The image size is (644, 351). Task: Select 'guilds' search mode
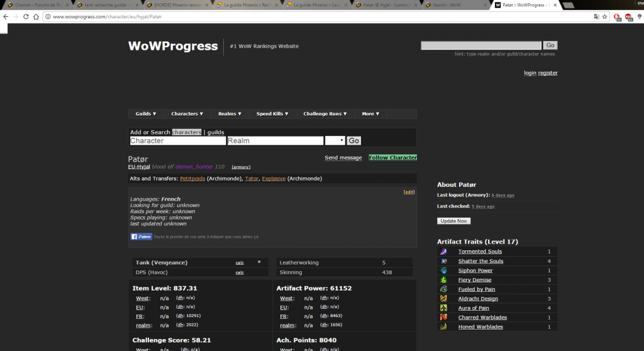216,132
